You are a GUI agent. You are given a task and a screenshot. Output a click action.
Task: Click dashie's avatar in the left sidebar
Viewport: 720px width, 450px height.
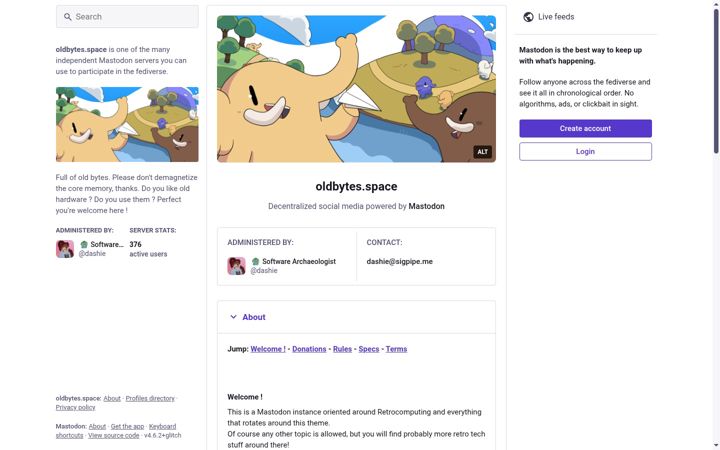pos(65,249)
